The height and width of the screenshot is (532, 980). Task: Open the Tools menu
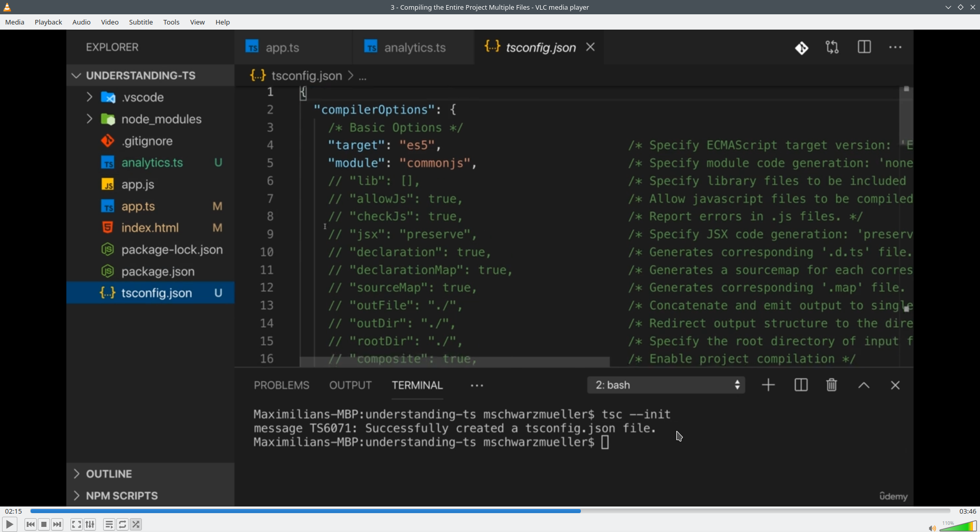[x=171, y=22]
